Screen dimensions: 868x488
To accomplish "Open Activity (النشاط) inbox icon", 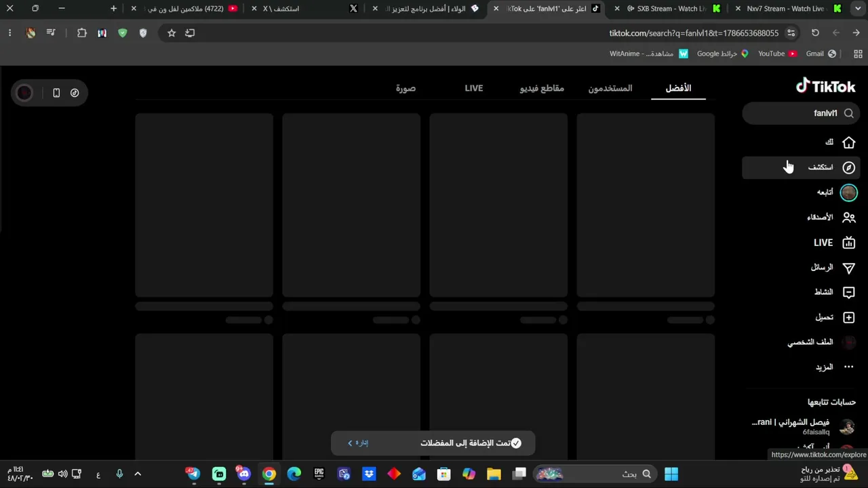I will coord(848,292).
